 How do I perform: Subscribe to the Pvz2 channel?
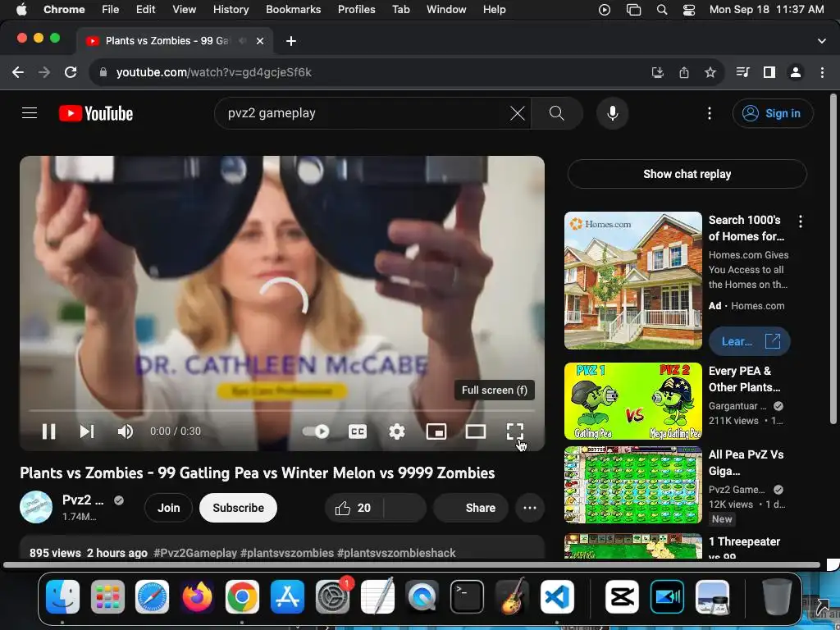click(x=238, y=507)
